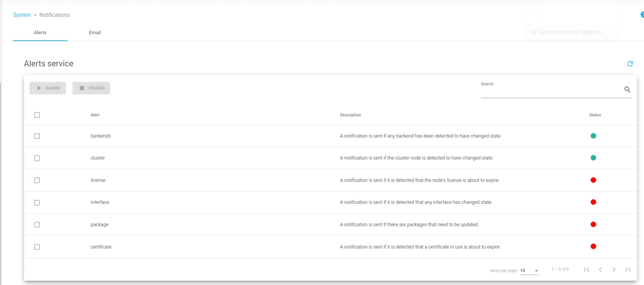Sort by the Alert column header
644x285 pixels.
(95, 115)
